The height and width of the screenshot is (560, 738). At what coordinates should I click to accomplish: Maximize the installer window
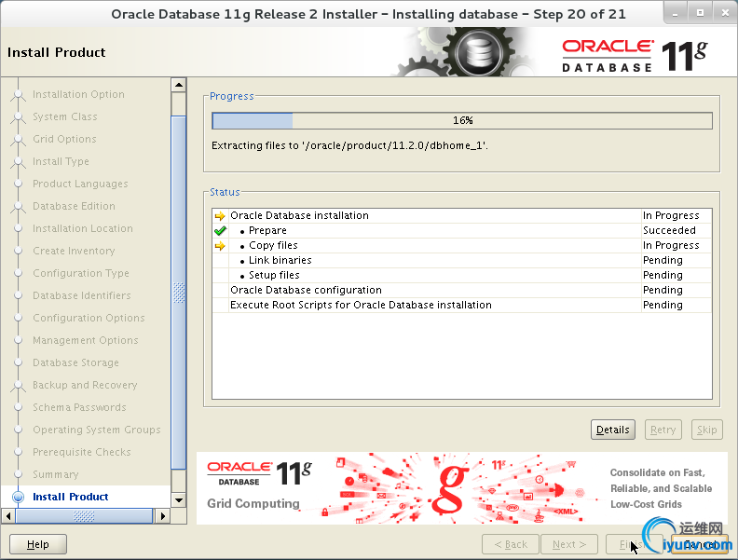(x=701, y=14)
